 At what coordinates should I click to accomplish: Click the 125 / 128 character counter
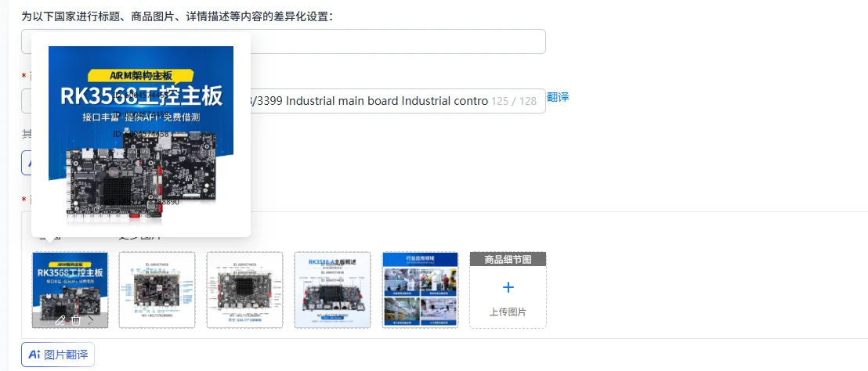point(514,101)
